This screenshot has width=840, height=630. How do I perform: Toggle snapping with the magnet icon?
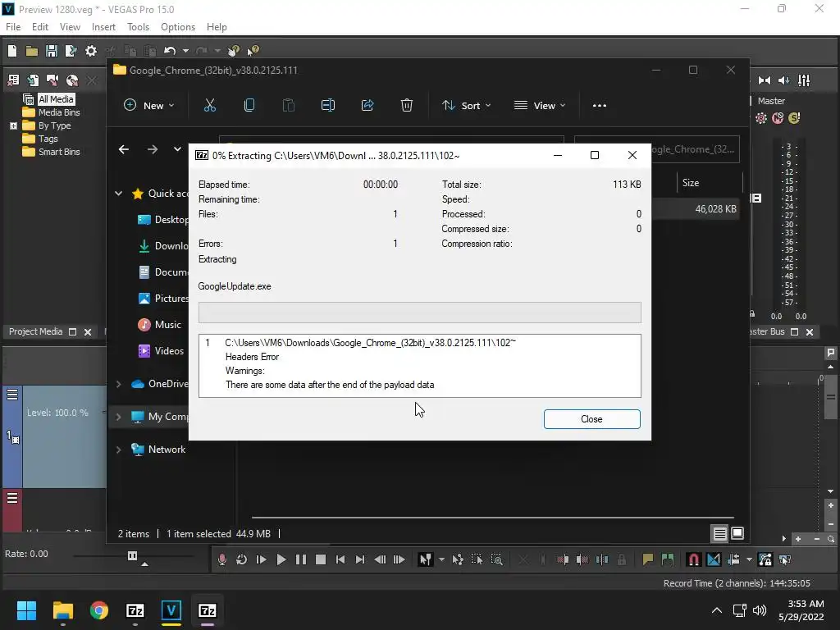pos(693,559)
